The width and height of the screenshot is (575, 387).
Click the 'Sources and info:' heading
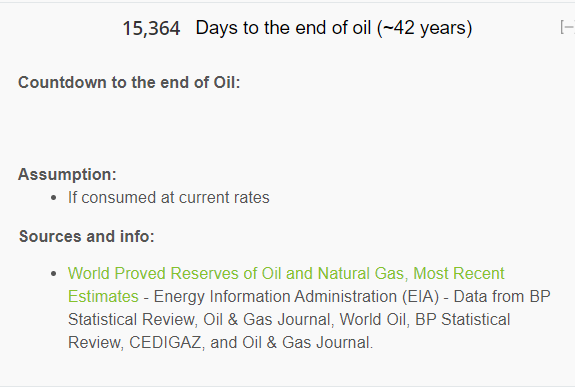pos(87,236)
